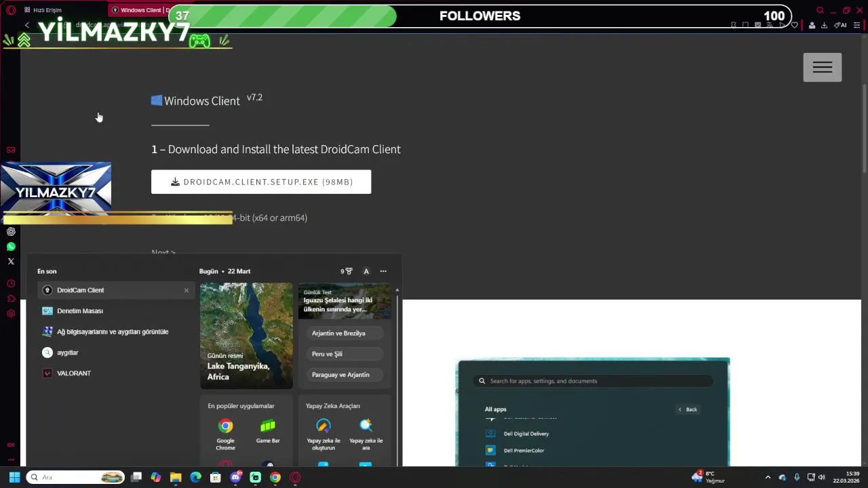Open the Opera profile account icon
The height and width of the screenshot is (488, 868).
(812, 25)
